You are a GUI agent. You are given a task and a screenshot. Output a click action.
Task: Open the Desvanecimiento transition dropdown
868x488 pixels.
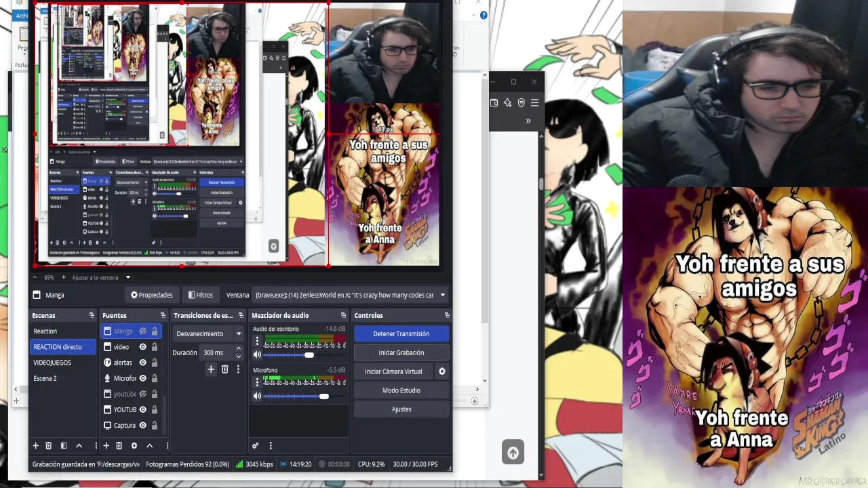click(x=209, y=333)
